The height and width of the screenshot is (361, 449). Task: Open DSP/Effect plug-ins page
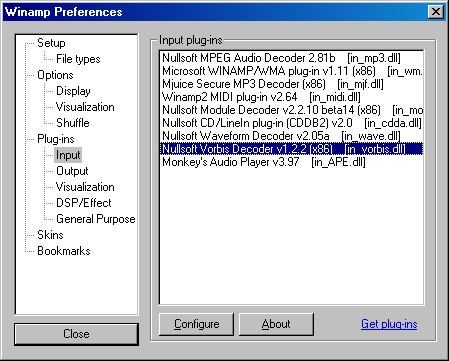84,203
